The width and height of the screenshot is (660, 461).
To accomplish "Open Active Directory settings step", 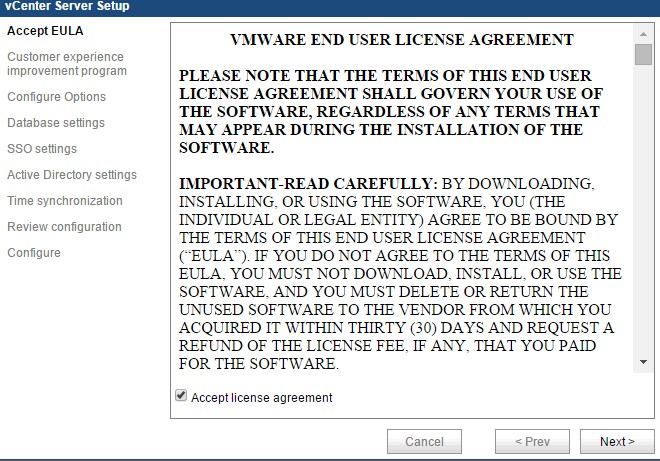I will pyautogui.click(x=72, y=175).
